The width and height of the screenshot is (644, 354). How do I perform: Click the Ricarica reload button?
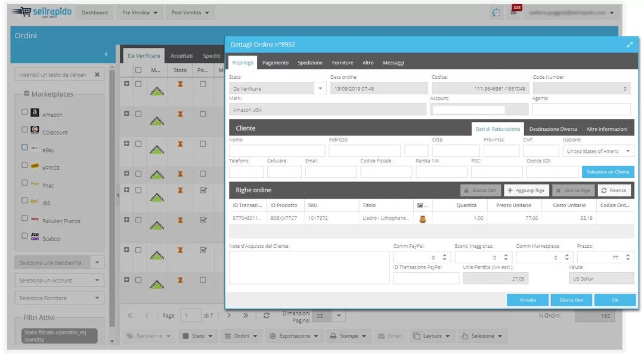614,190
